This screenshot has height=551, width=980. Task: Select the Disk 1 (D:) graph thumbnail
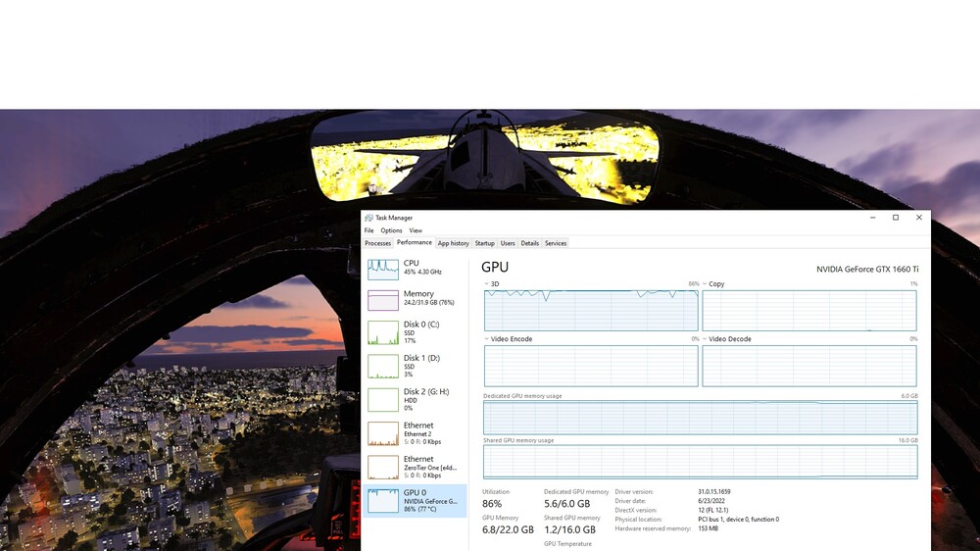[383, 367]
